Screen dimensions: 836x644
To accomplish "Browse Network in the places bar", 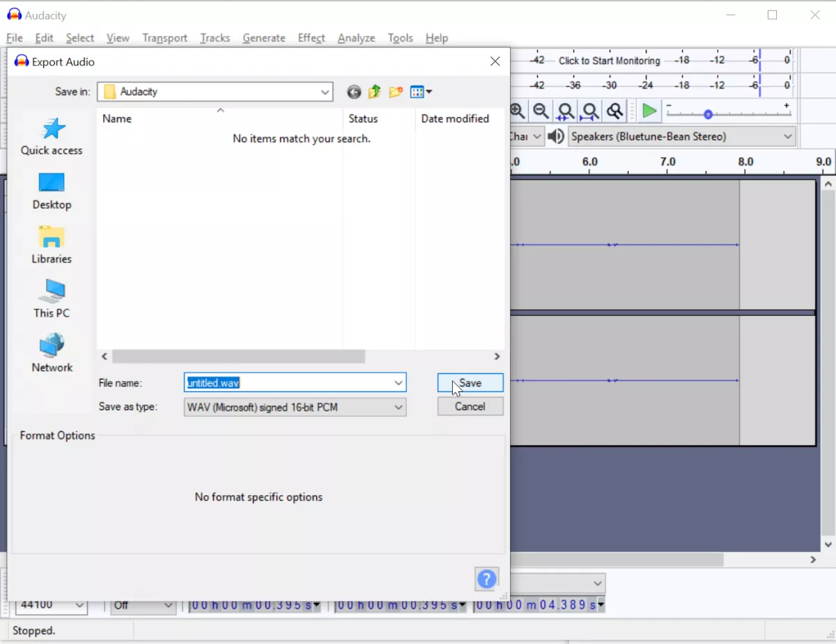I will [52, 354].
